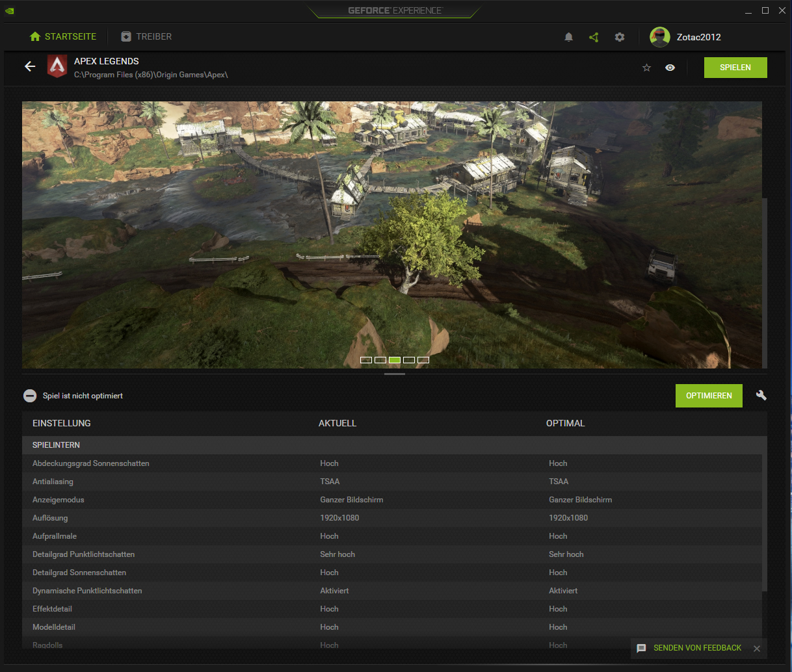Select the Abdeckungsgrad Sonnenschatten row
Viewport: 792px width, 672px height.
pos(392,463)
